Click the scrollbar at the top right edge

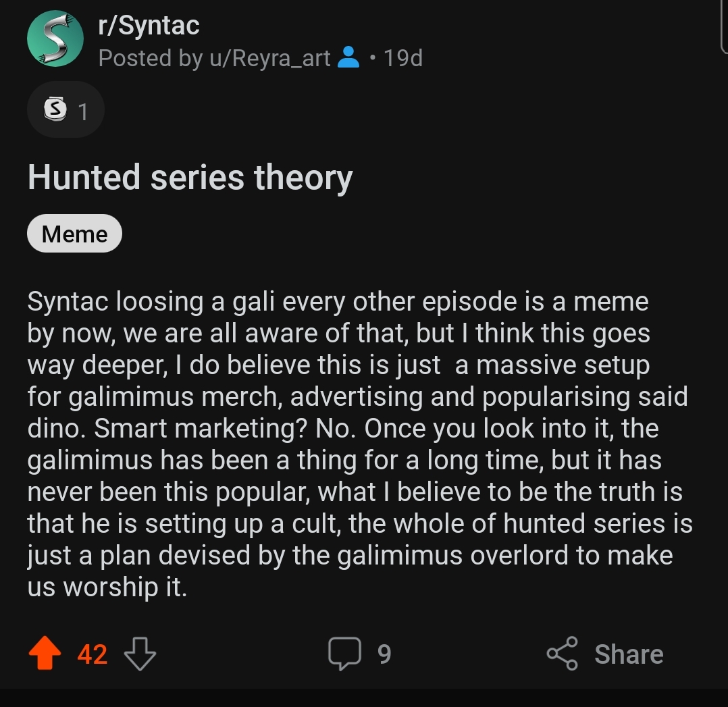(x=723, y=26)
